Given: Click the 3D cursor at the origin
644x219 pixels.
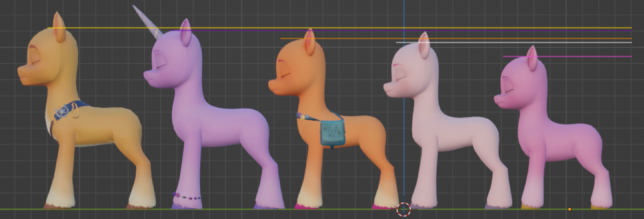Looking at the screenshot, I should 404,209.
